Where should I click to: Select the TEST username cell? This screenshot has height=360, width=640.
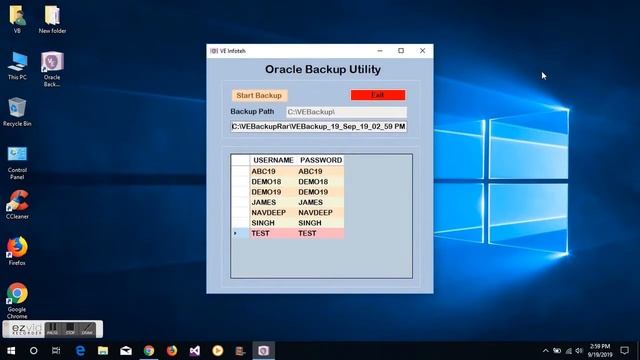[x=273, y=233]
